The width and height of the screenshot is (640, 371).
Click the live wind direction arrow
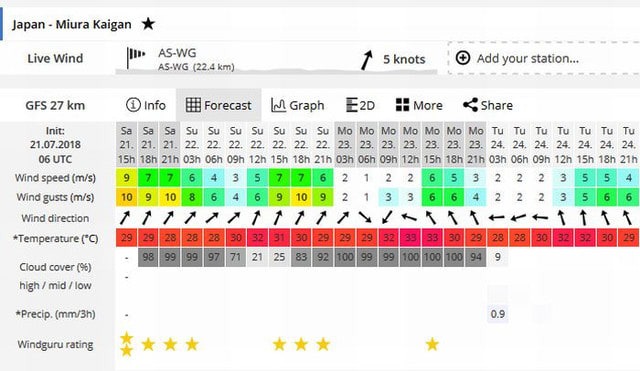367,60
